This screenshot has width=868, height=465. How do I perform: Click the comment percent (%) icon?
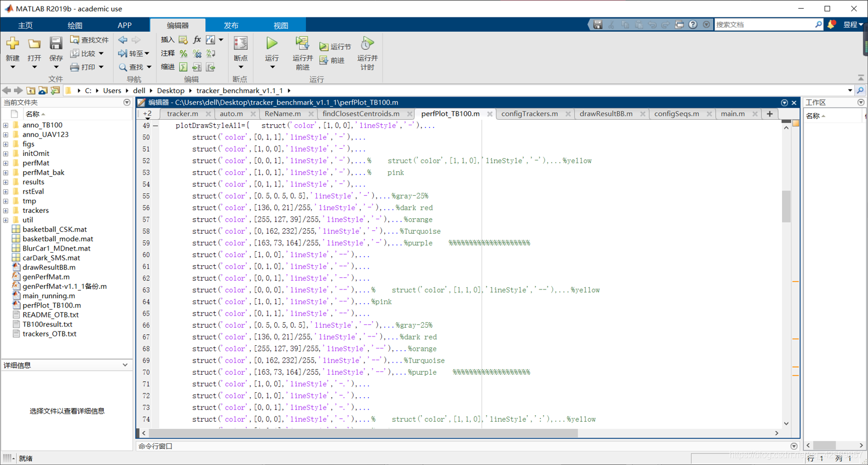tap(183, 54)
